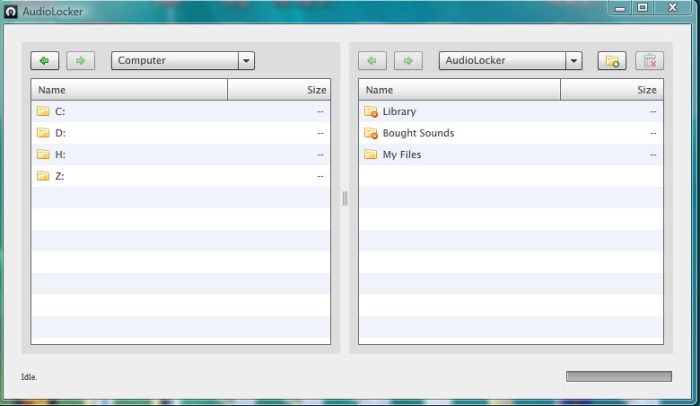Click the 'Idle.' status text
The height and width of the screenshot is (406, 700).
tap(29, 377)
